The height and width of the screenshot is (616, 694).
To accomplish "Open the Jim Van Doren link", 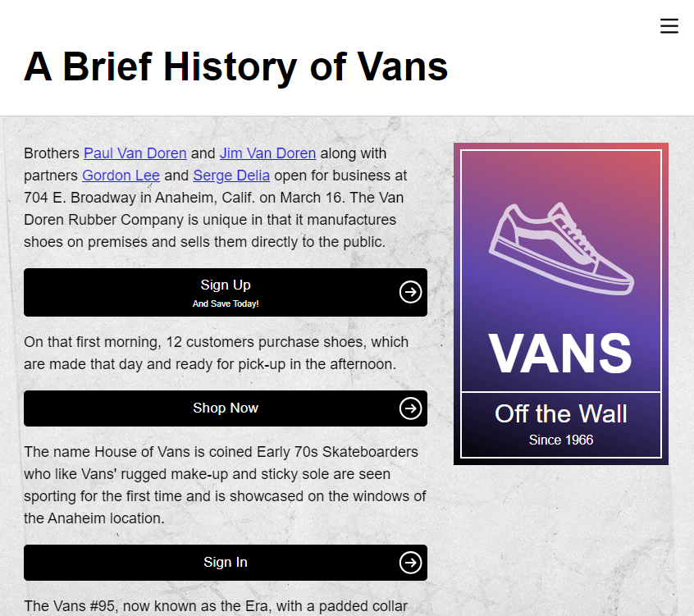I will (x=267, y=153).
